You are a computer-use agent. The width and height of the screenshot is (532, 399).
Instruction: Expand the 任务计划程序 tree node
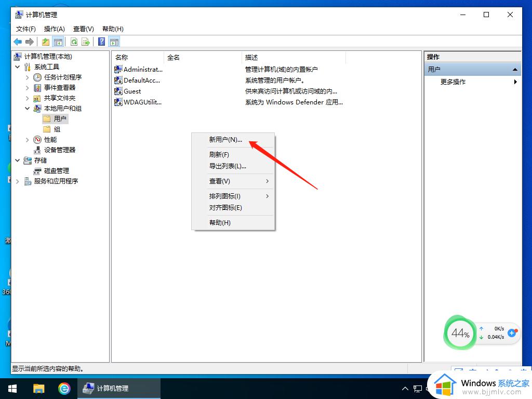pyautogui.click(x=27, y=77)
